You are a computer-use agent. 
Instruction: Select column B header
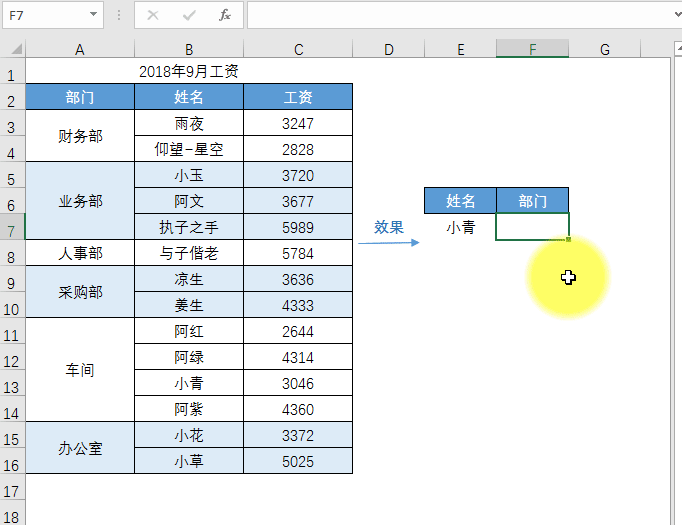point(189,49)
